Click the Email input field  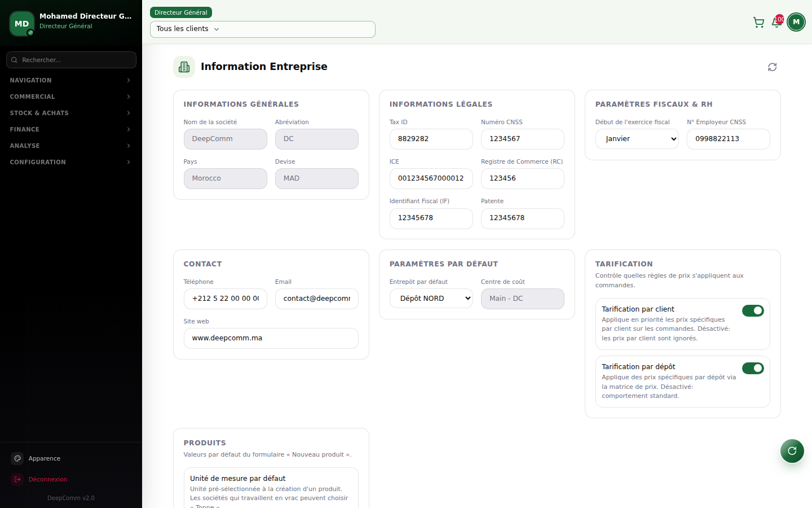[x=317, y=299]
